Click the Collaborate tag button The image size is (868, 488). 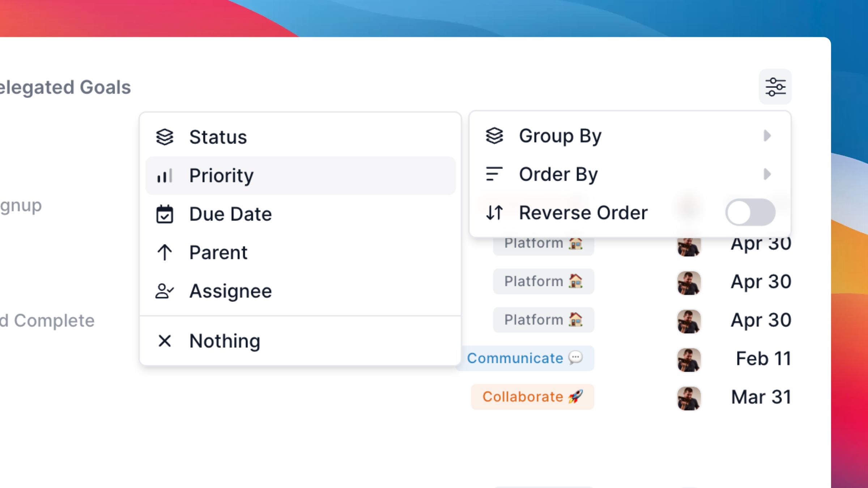pos(532,396)
